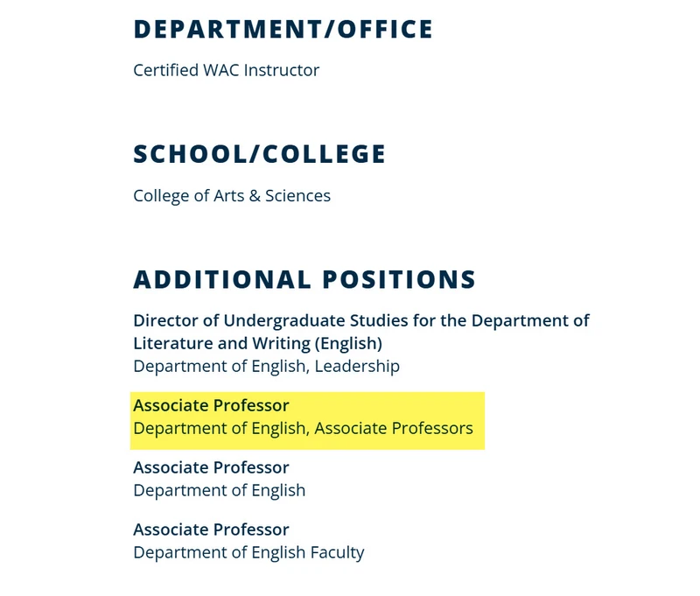Click the highlighted Associate Professor title
This screenshot has width=700, height=596.
211,405
